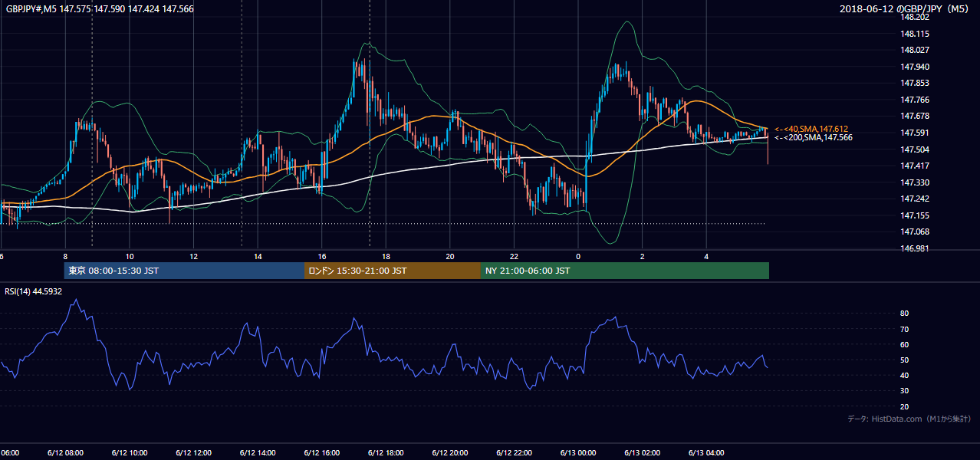The height and width of the screenshot is (460, 980).
Task: Click price axis label 147.940
Action: click(916, 67)
